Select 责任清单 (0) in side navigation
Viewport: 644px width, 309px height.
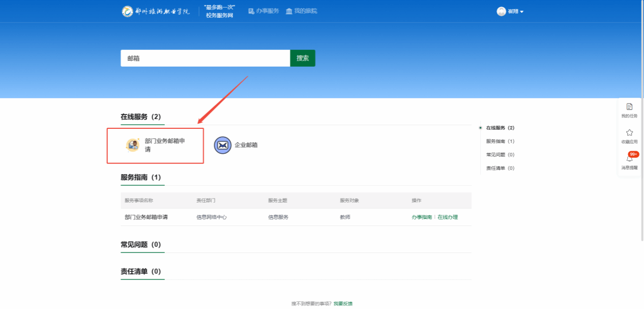coord(500,168)
